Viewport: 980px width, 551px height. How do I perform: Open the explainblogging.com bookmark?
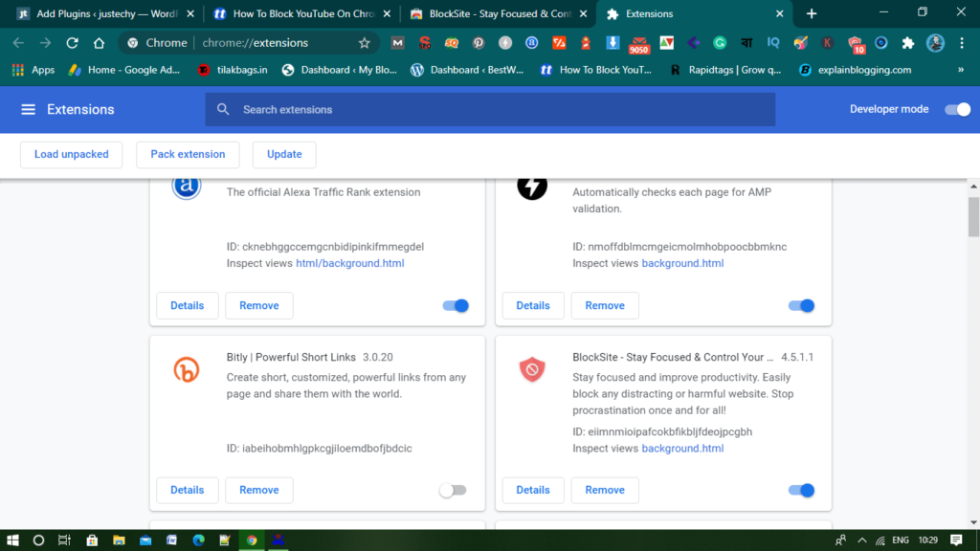pyautogui.click(x=855, y=70)
